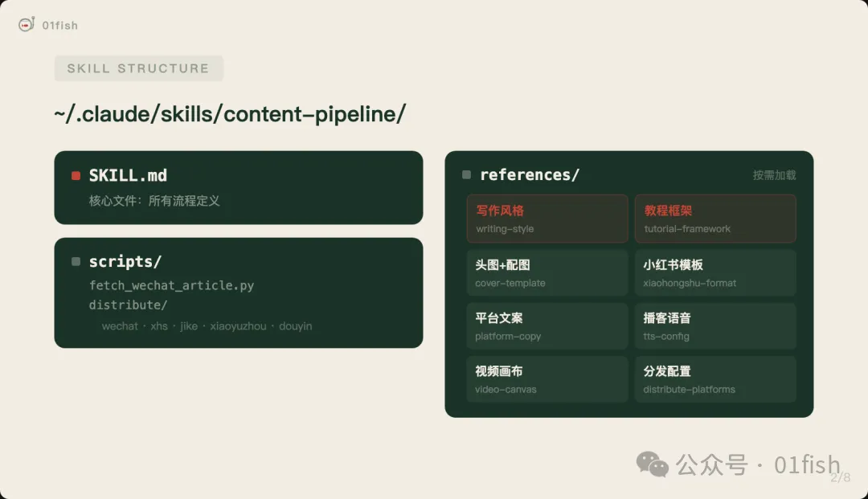Click the 2/8 page indicator
Image resolution: width=868 pixels, height=499 pixels.
(x=840, y=478)
